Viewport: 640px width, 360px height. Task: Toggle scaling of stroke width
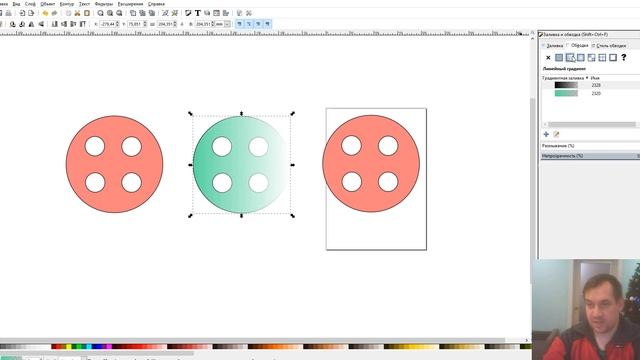pyautogui.click(x=240, y=24)
